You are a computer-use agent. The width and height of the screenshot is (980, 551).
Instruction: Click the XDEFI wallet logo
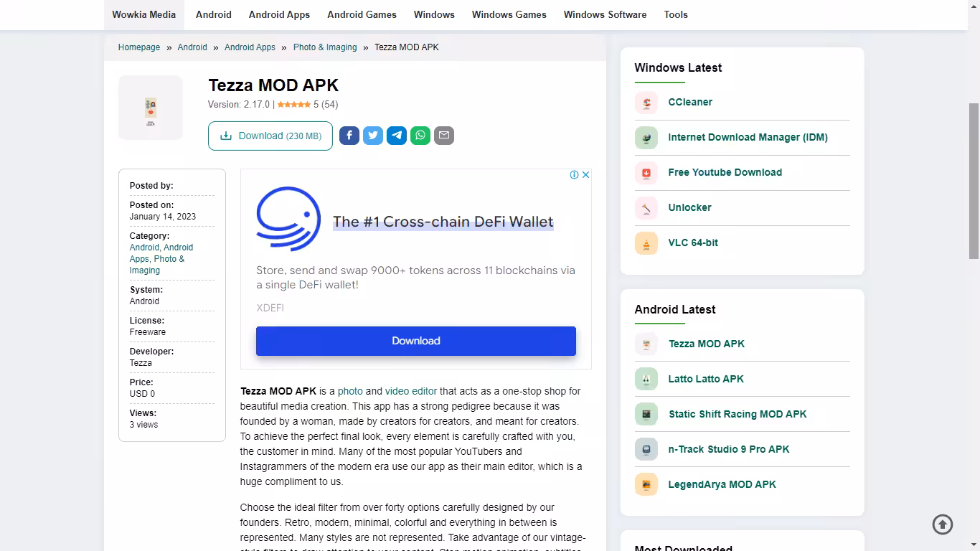[288, 219]
